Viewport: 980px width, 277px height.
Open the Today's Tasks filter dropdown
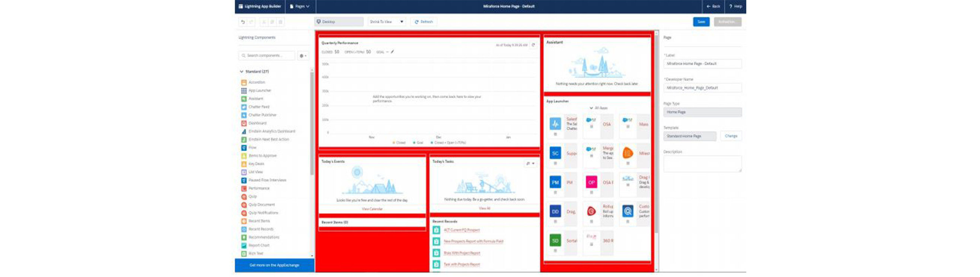[530, 163]
